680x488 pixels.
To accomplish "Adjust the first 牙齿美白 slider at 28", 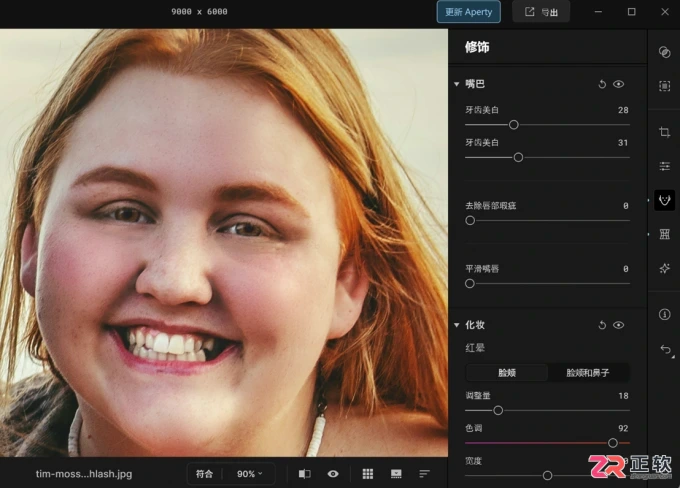I will pos(513,125).
